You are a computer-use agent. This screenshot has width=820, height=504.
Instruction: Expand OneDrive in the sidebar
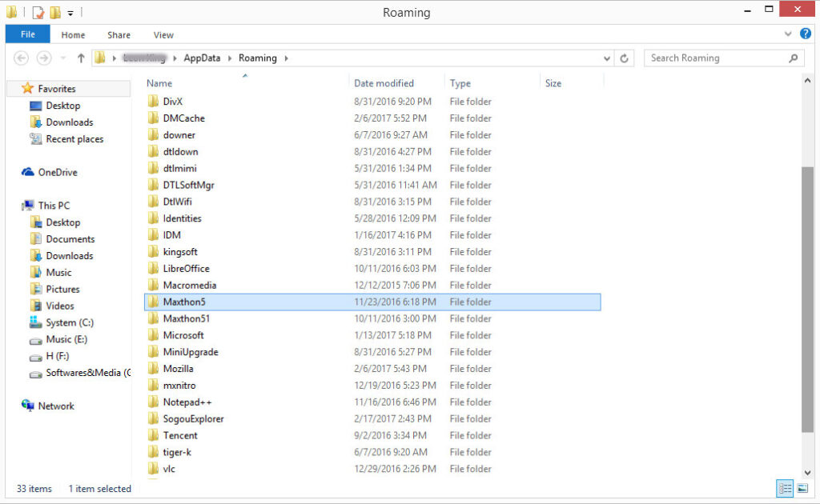click(18, 172)
